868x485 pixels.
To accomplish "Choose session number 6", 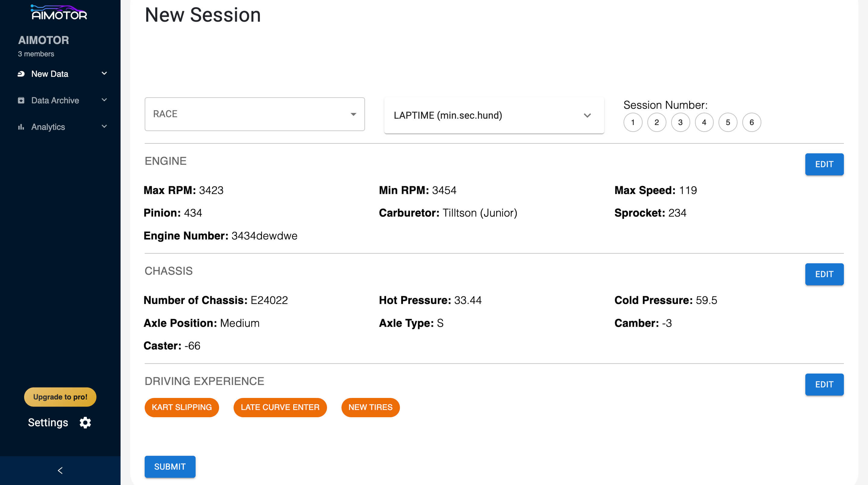I will pyautogui.click(x=751, y=122).
